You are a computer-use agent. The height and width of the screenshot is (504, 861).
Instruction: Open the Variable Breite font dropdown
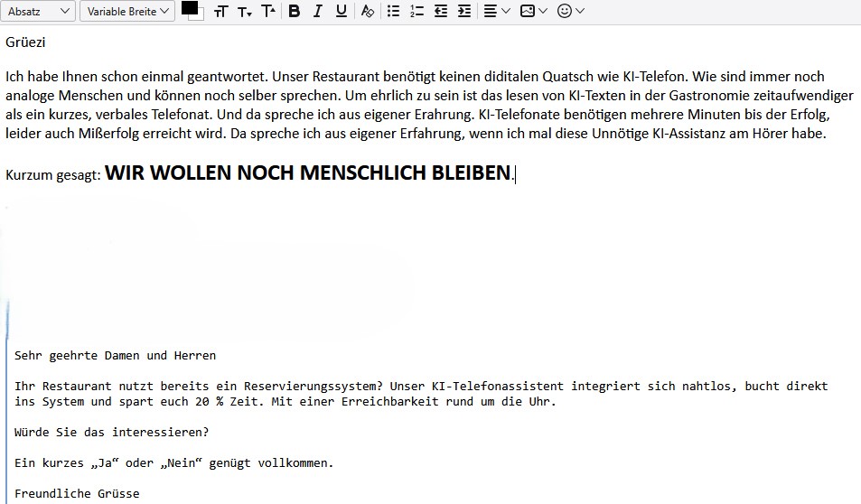pyautogui.click(x=126, y=11)
